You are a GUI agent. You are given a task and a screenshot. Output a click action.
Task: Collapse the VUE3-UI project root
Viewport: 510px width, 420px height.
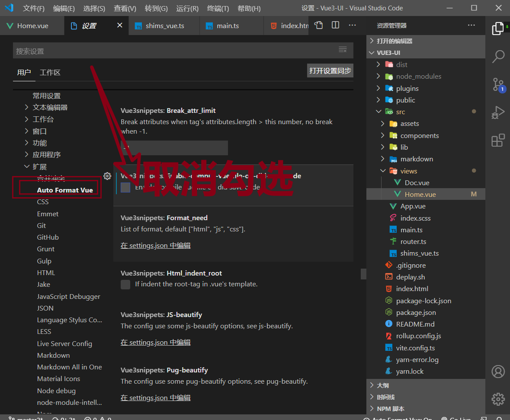[426, 53]
